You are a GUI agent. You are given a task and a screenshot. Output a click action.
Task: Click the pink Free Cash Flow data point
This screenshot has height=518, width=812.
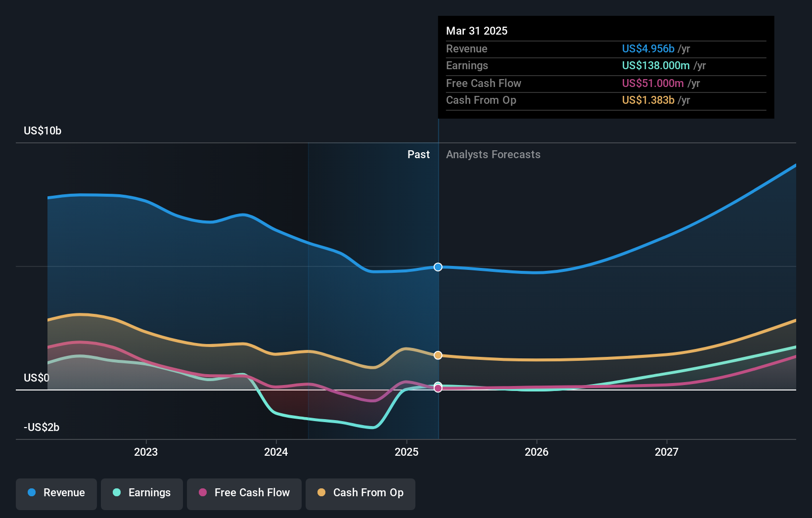(438, 388)
